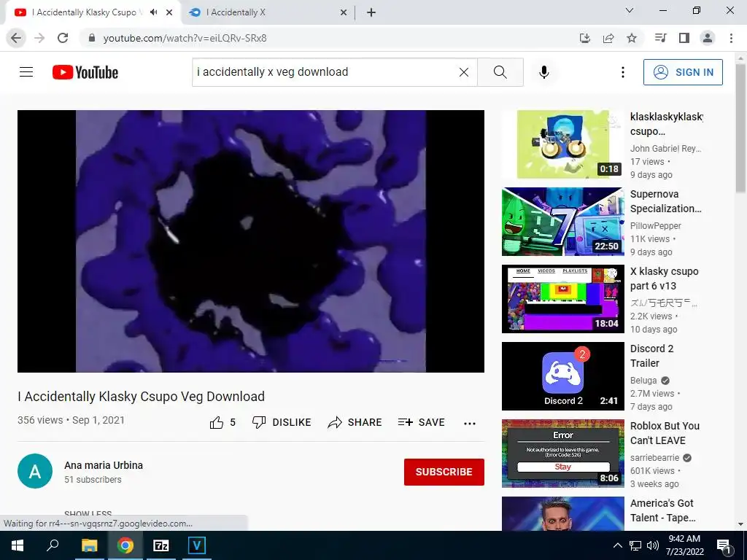This screenshot has width=747, height=560.
Task: Go back in Chrome
Action: [16, 38]
